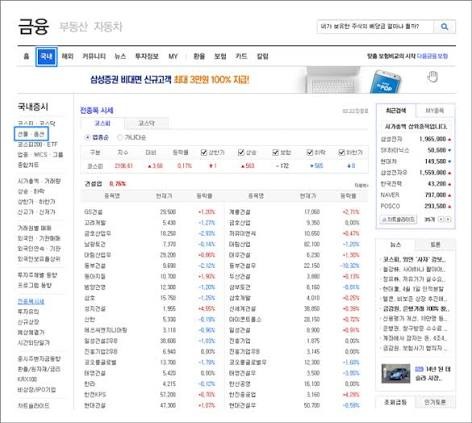Open the 보험 navigation item

220,56
